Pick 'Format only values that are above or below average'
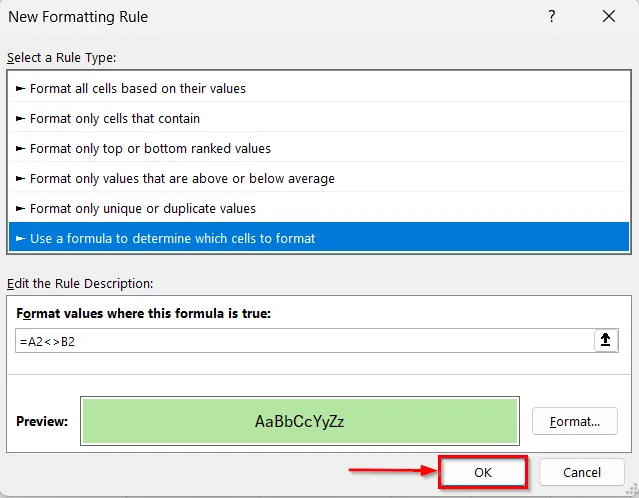 point(319,178)
